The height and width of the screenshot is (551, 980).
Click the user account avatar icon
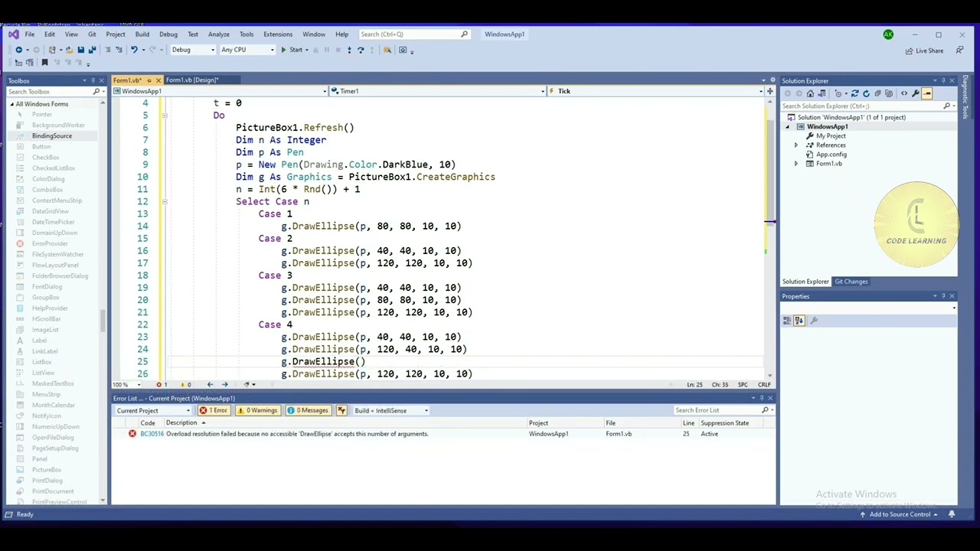[x=888, y=34]
